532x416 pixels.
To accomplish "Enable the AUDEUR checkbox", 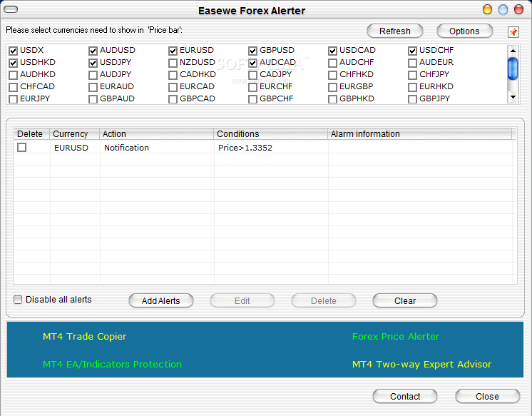I will [412, 63].
